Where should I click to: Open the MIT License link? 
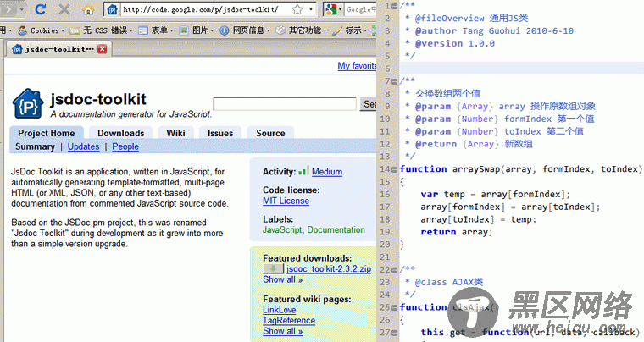pyautogui.click(x=286, y=201)
